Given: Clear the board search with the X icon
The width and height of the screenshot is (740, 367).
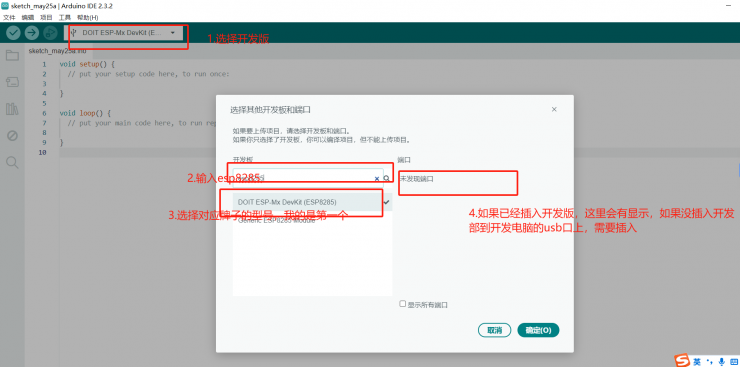Looking at the screenshot, I should [x=377, y=179].
